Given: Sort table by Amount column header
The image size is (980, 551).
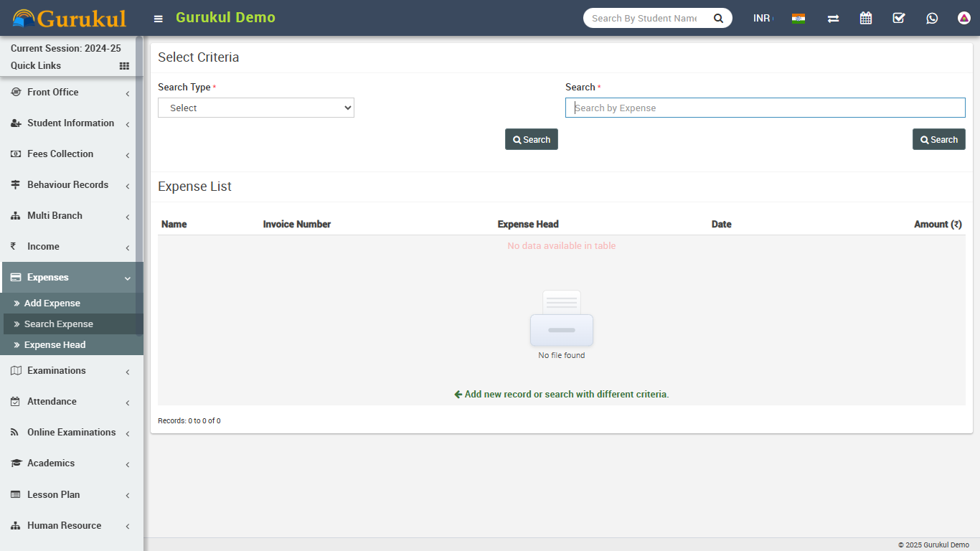Looking at the screenshot, I should [937, 225].
